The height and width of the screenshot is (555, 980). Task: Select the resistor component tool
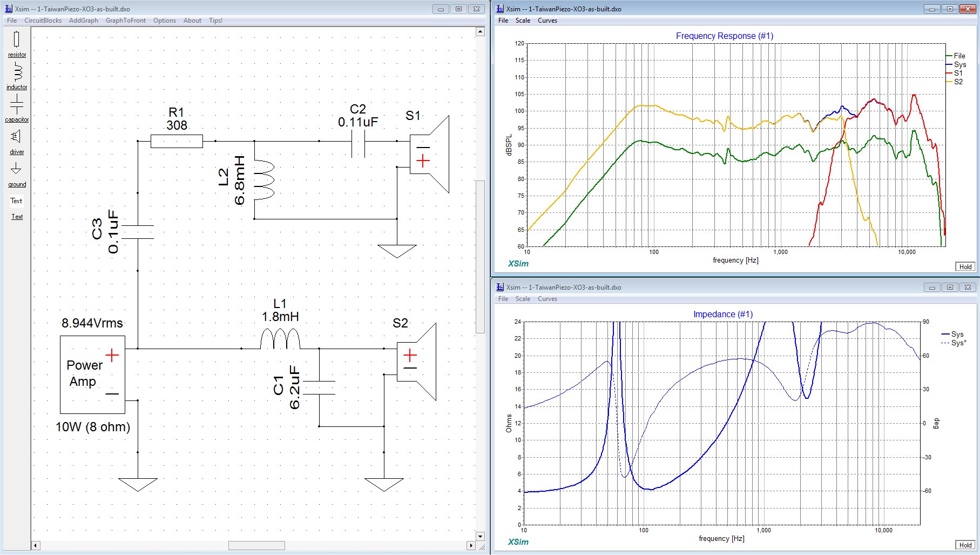pos(16,44)
